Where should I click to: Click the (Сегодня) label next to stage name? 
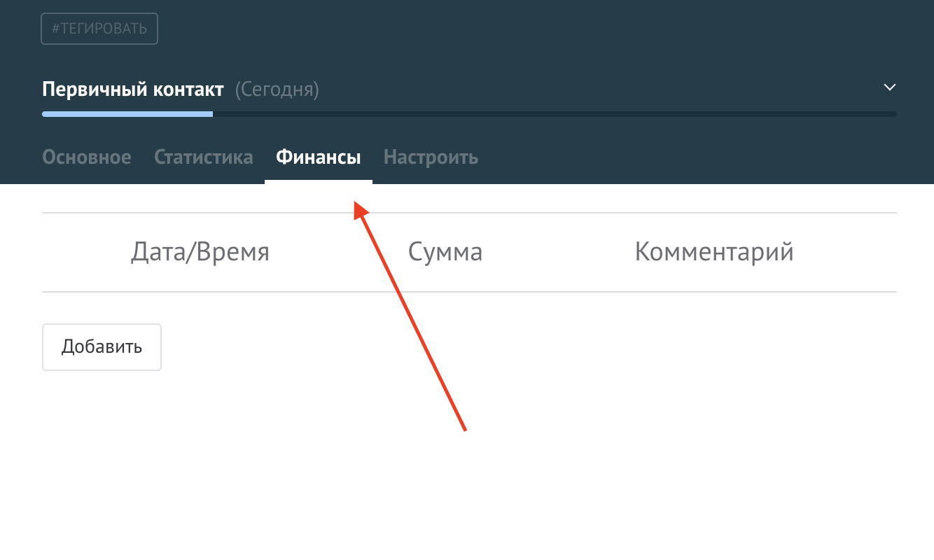(277, 89)
